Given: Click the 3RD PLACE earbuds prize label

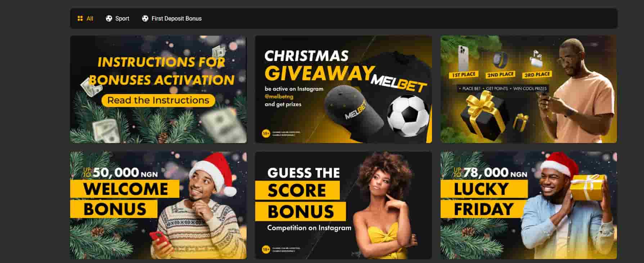Looking at the screenshot, I should pos(537,75).
